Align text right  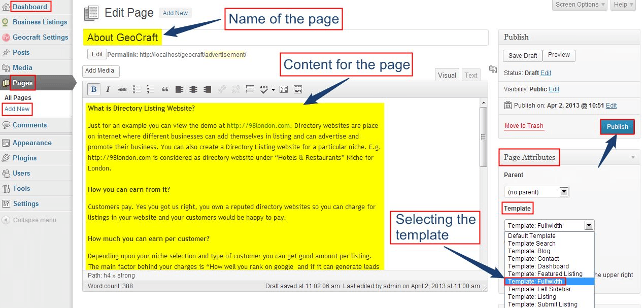pos(207,89)
